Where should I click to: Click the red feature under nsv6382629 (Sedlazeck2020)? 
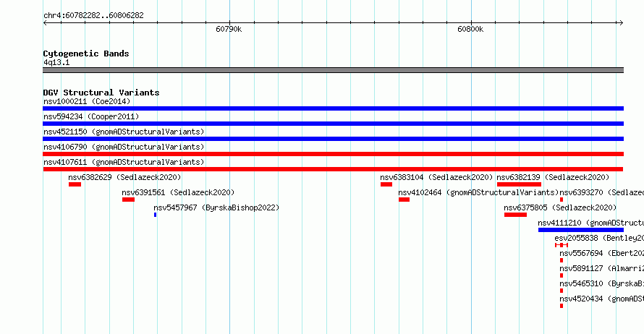75,184
